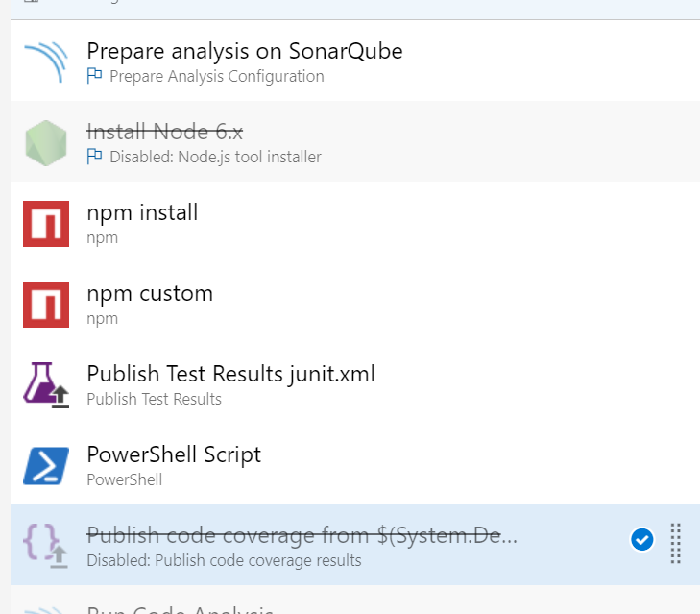
Task: Select the PowerShell Script task
Action: (x=174, y=454)
